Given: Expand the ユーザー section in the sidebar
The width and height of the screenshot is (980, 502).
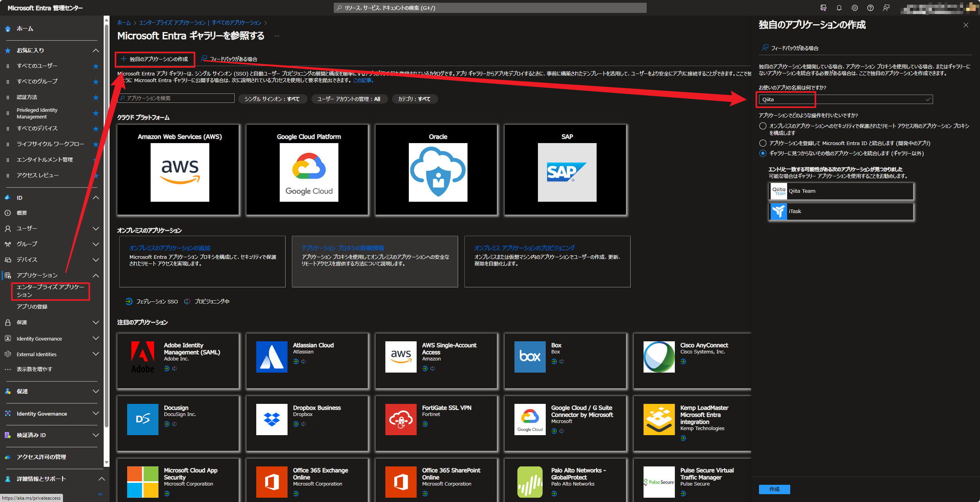Looking at the screenshot, I should (96, 228).
